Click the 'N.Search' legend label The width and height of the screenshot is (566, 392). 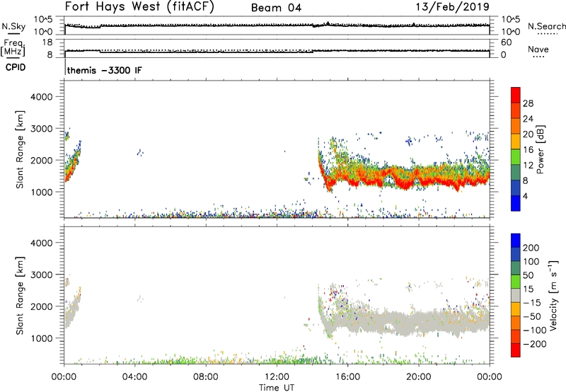pos(546,26)
